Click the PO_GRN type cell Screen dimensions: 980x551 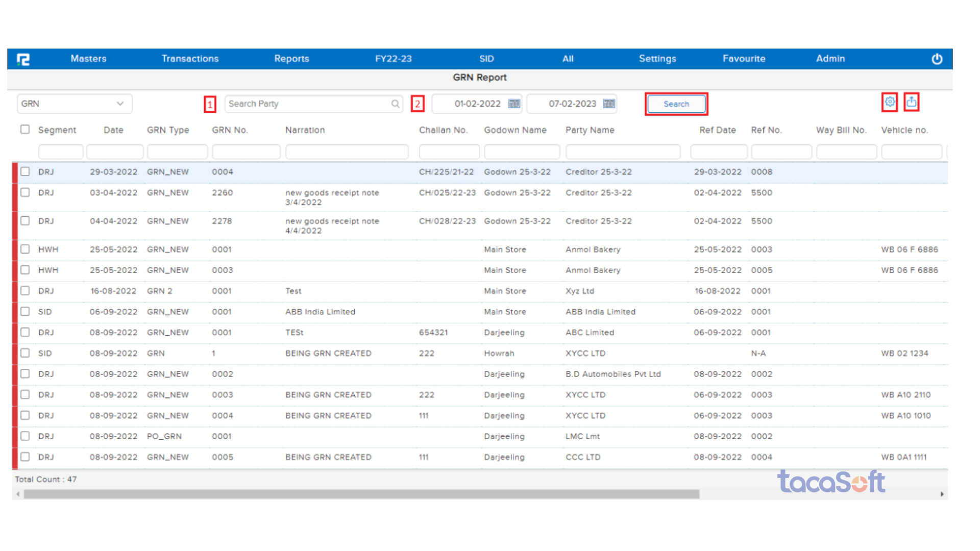164,436
